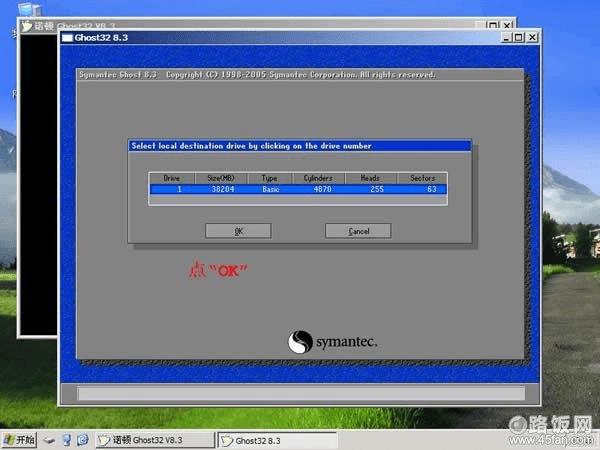Screen dimensions: 600x450
Task: Switch to Ghost32 8.3 taskbar item
Action: (x=277, y=440)
